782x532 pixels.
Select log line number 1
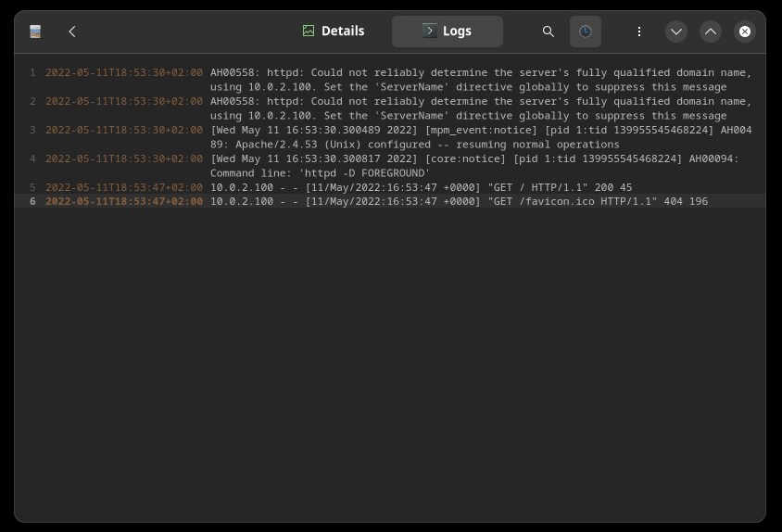coord(33,72)
